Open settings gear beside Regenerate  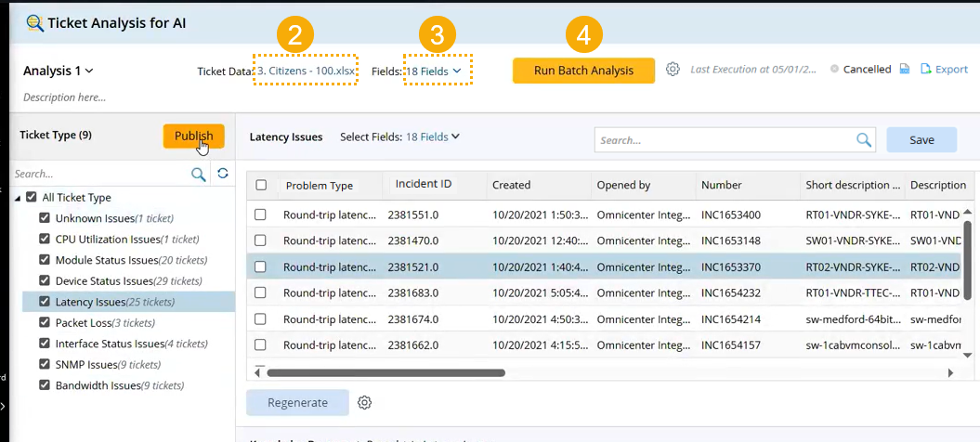click(364, 403)
